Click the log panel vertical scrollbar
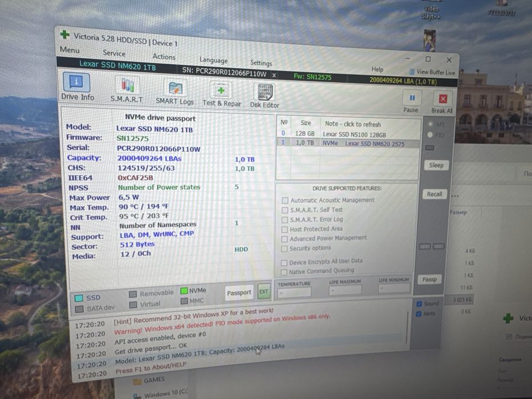This screenshot has width=532, height=399. coord(407,328)
